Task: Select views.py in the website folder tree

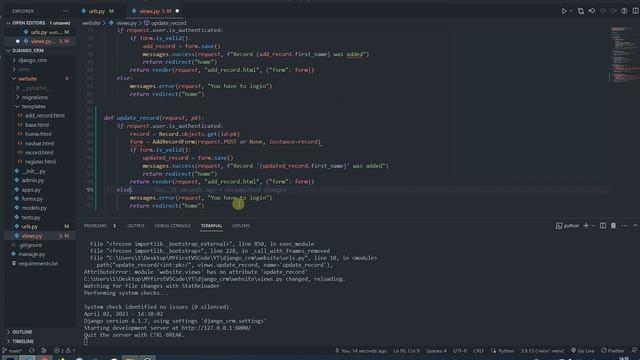Action: point(32,236)
